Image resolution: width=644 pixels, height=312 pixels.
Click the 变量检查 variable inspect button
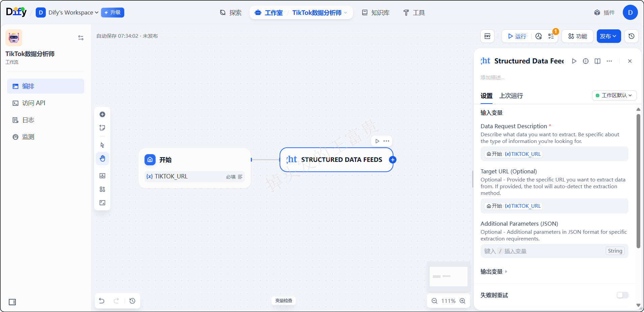click(x=284, y=301)
